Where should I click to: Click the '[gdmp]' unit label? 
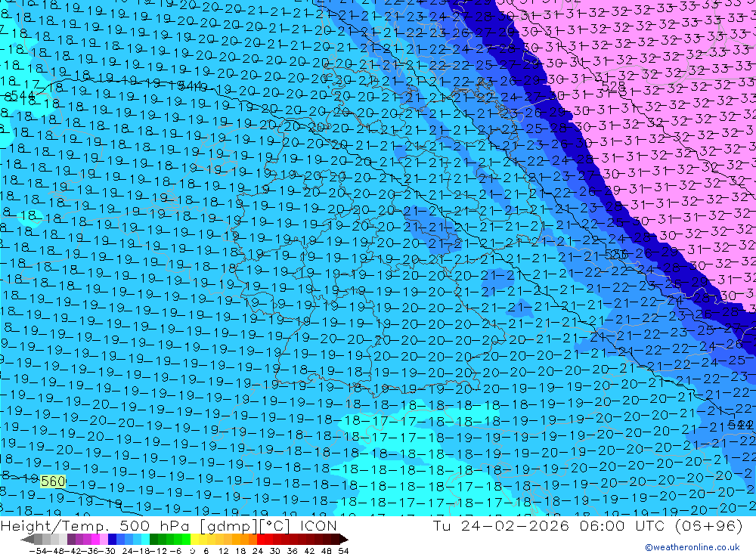228,526
